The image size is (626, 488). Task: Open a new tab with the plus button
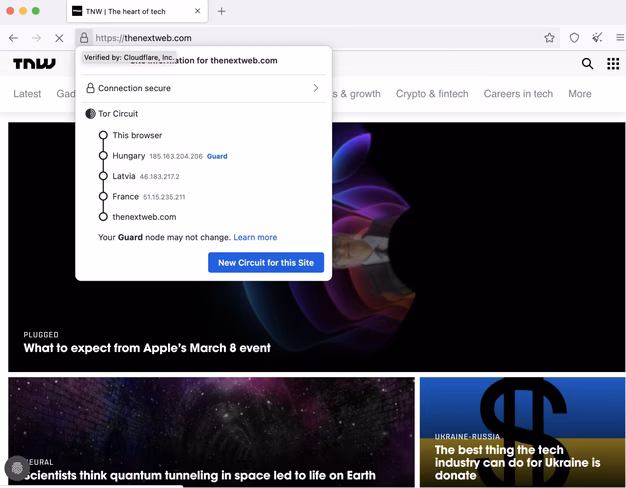coord(222,11)
